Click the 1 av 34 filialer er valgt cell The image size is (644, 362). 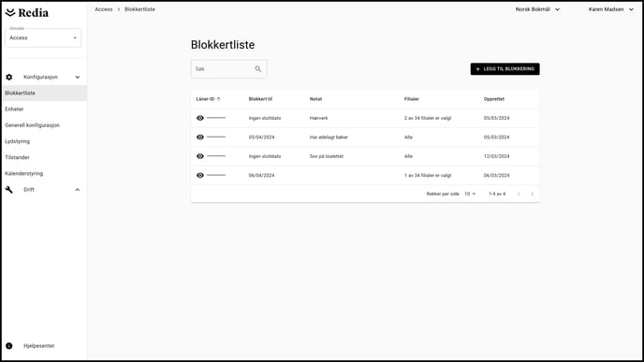point(428,175)
